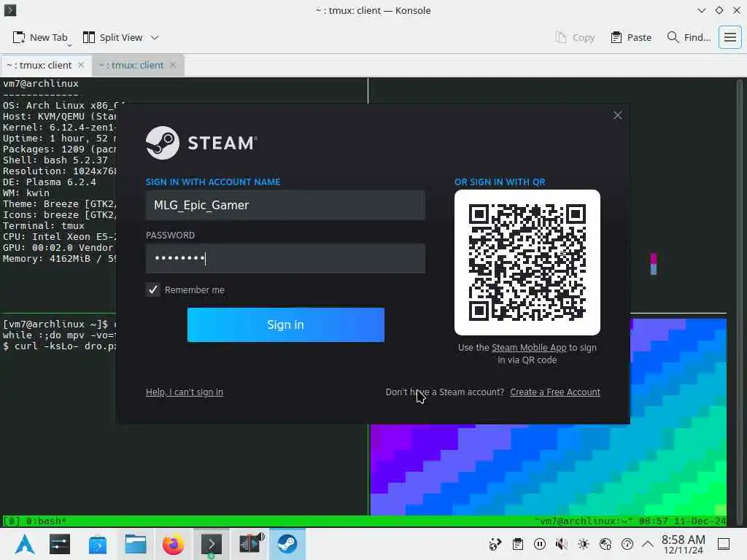
Task: Click the Split View button in Konsole
Action: click(x=113, y=37)
